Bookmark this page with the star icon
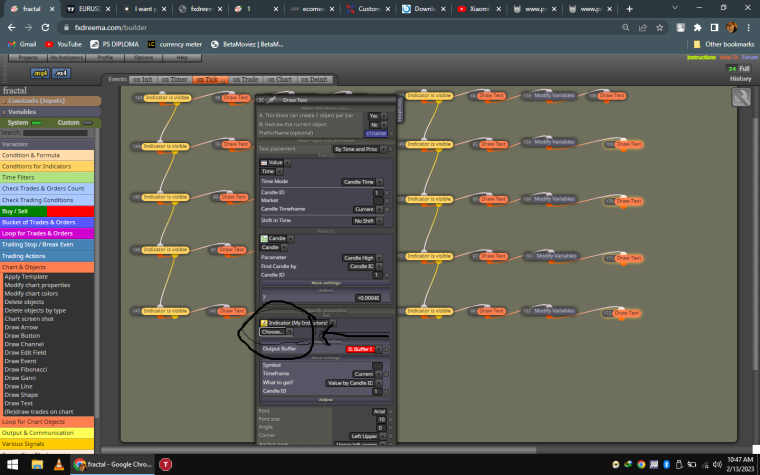The height and width of the screenshot is (475, 760). [x=660, y=28]
